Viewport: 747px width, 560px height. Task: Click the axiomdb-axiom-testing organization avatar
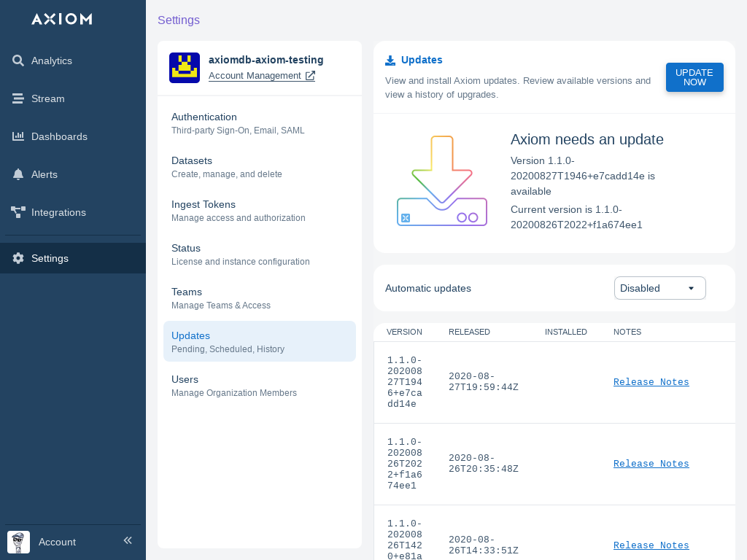(x=185, y=68)
